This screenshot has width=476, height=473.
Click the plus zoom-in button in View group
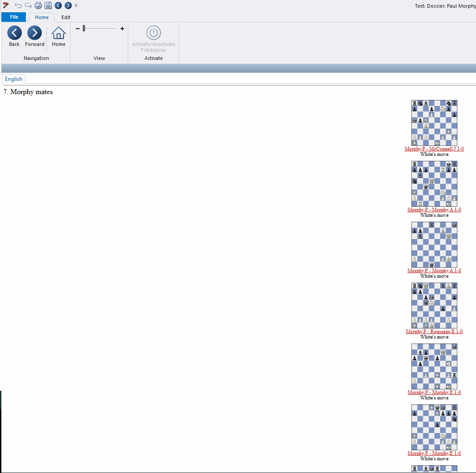click(x=122, y=29)
